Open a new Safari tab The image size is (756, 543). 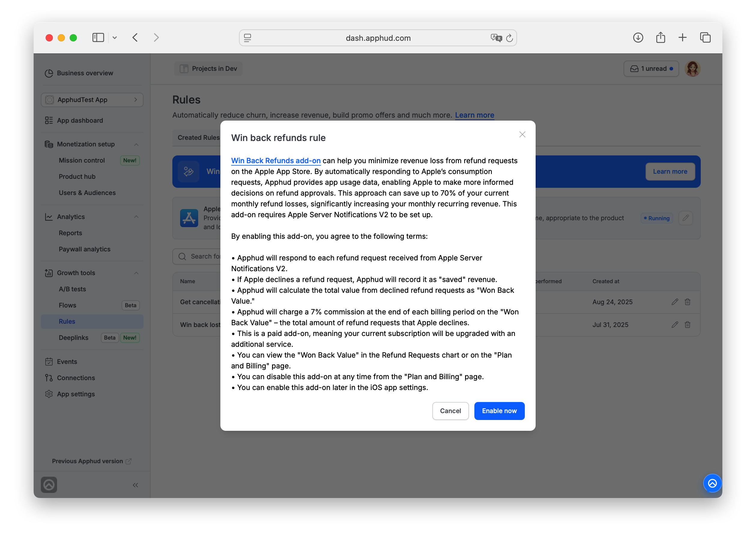[x=682, y=37]
